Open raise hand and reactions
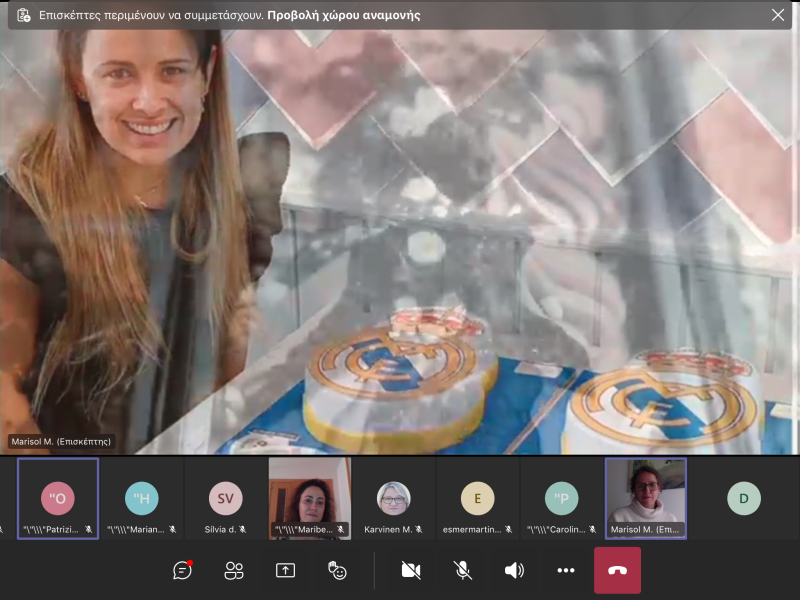This screenshot has height=600, width=800. (337, 570)
